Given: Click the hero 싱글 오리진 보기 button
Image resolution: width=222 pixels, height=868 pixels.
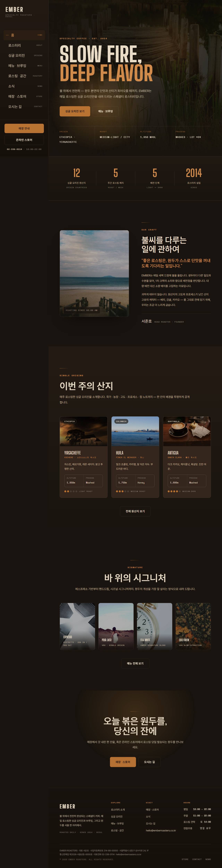Looking at the screenshot, I should pyautogui.click(x=75, y=111).
